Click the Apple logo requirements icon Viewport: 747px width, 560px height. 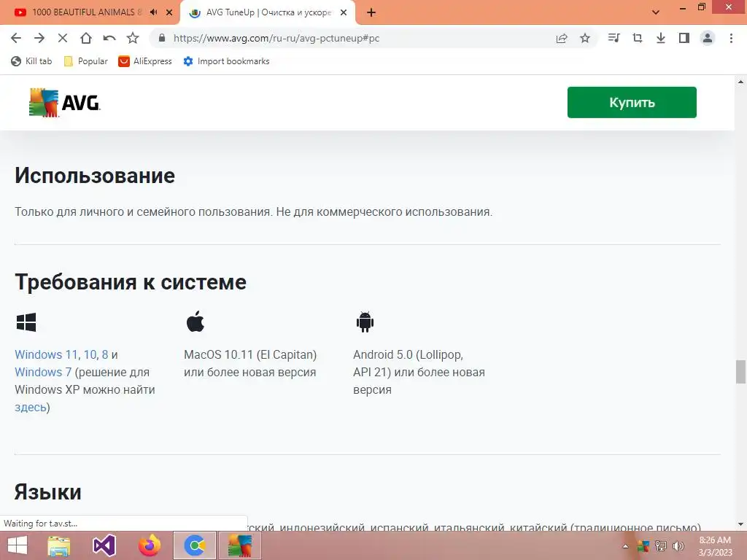[196, 322]
